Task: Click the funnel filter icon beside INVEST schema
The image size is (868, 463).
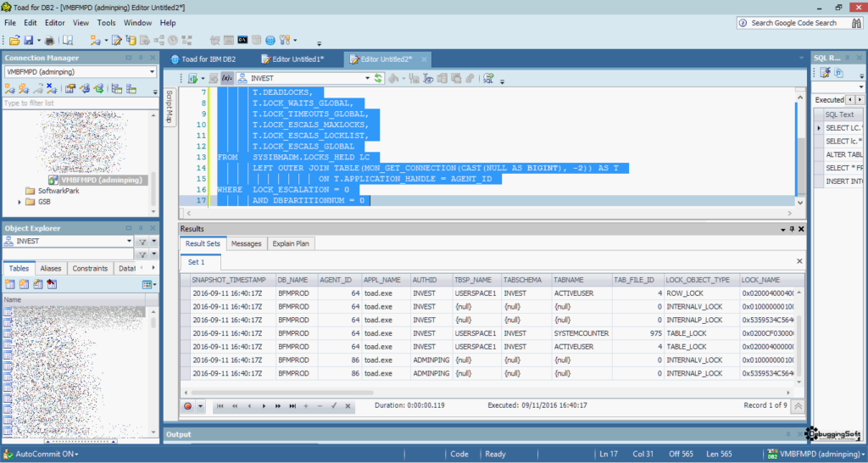Action: 142,242
